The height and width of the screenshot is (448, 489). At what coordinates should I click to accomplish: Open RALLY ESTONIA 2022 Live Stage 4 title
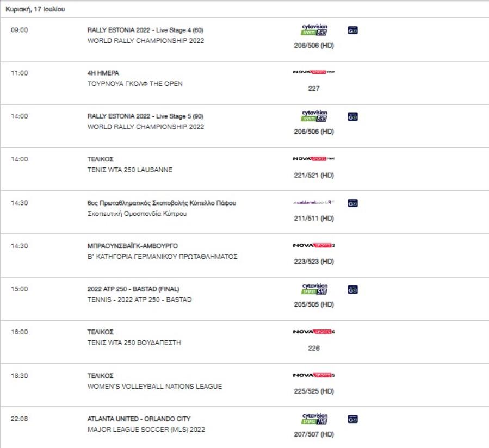point(145,30)
